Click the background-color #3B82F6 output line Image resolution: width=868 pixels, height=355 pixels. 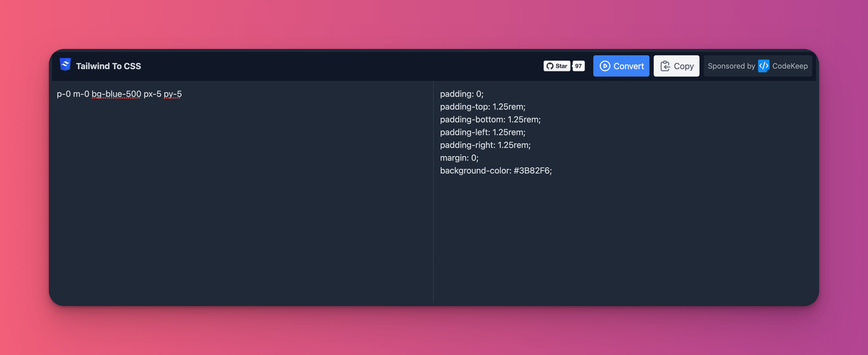click(x=496, y=171)
